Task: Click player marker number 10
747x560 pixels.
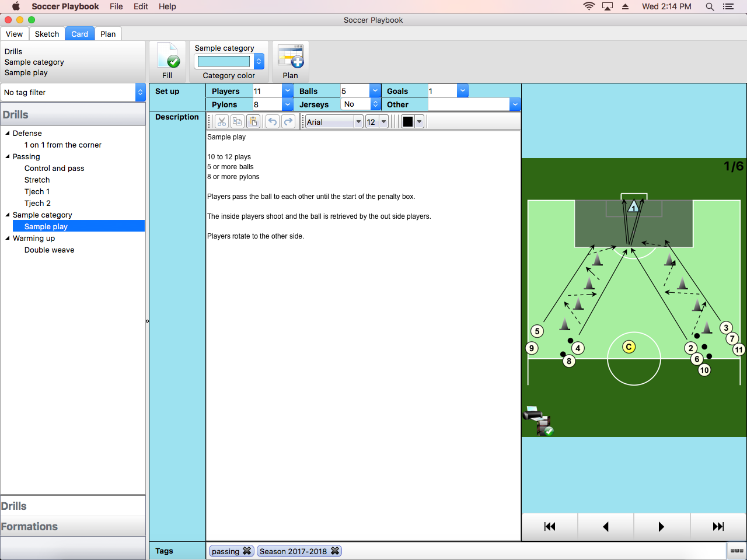Action: point(704,370)
